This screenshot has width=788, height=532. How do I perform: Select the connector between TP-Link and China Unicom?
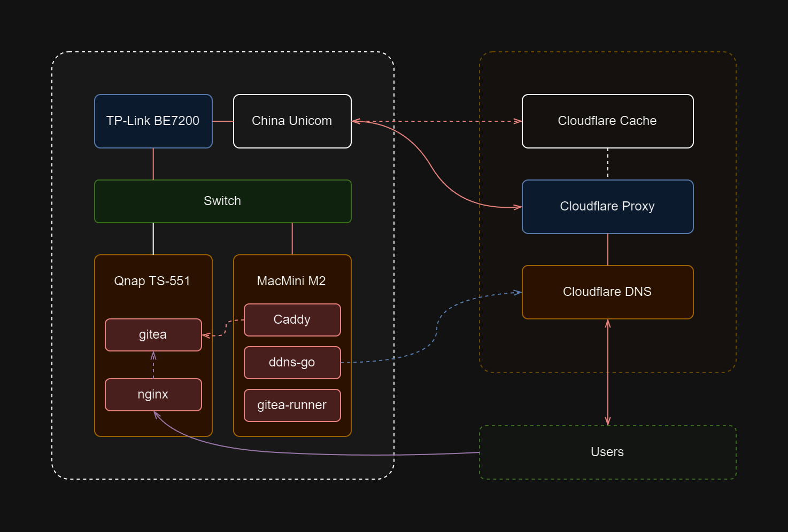click(223, 121)
